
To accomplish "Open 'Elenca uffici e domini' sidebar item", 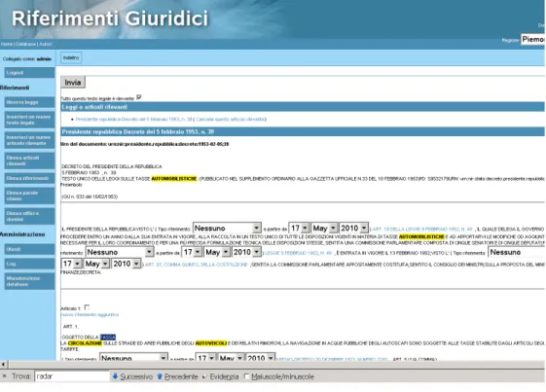I will tap(29, 216).
